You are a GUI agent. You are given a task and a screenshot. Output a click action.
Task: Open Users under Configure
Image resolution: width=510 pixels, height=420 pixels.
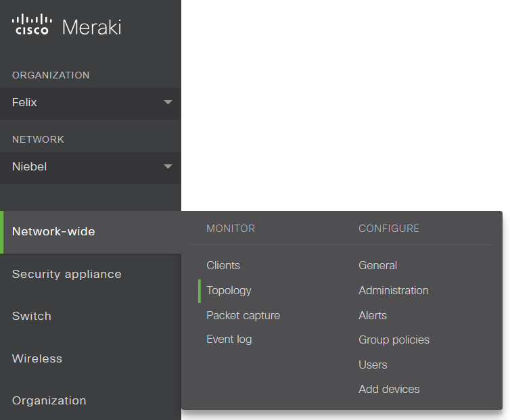click(373, 365)
